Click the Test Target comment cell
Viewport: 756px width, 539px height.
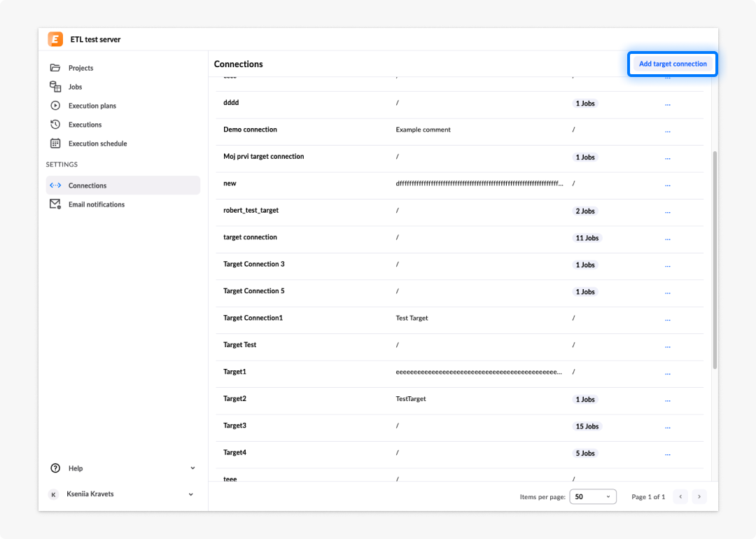(412, 318)
